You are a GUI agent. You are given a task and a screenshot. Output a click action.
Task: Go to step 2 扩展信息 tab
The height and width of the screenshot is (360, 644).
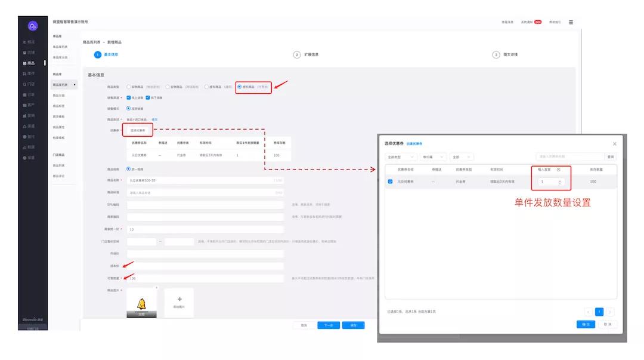pyautogui.click(x=306, y=55)
